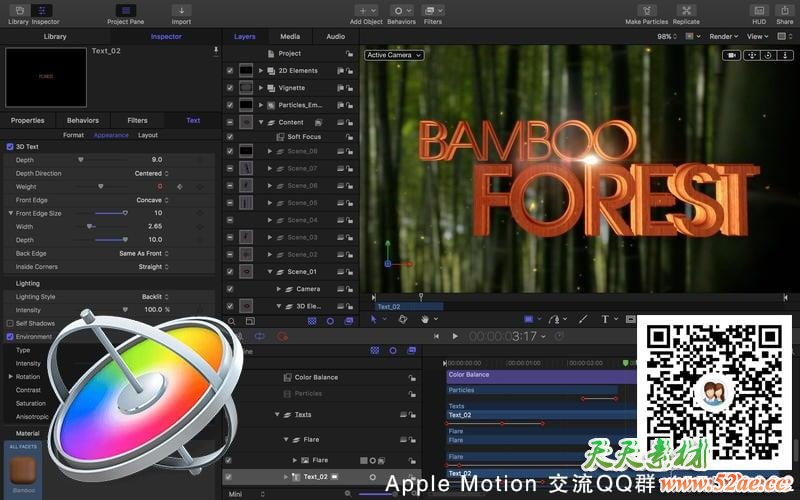Switch to the Media tab
The height and width of the screenshot is (500, 800).
290,36
